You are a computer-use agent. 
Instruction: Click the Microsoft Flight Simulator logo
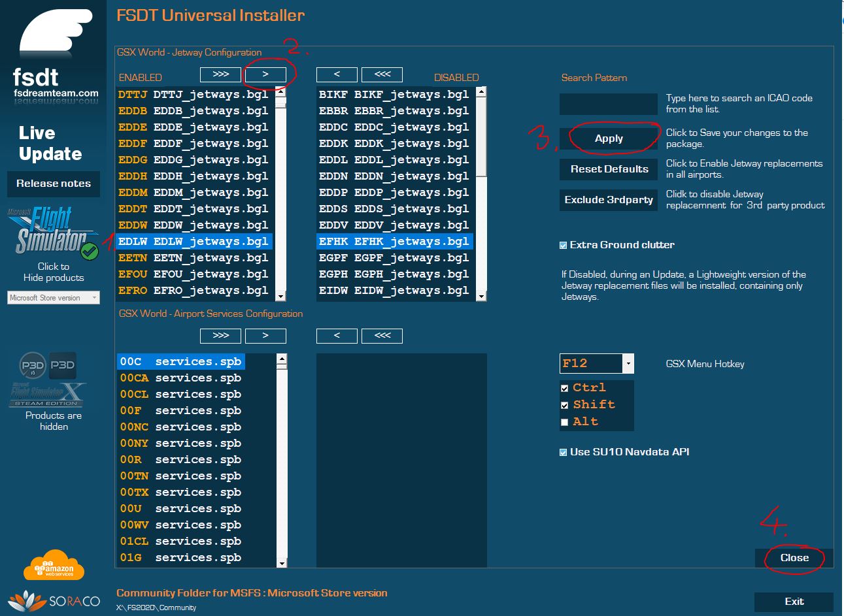coord(54,233)
